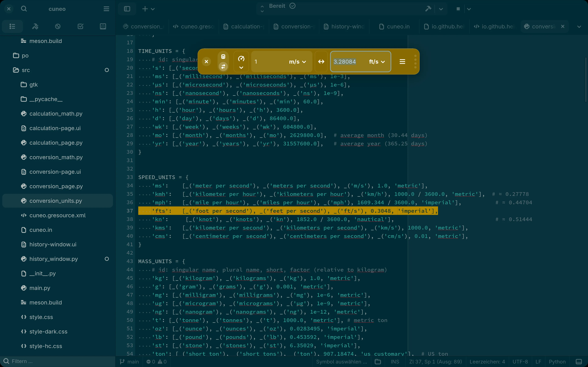The image size is (588, 367).
Task: Click the stop square button in header
Action: [458, 9]
